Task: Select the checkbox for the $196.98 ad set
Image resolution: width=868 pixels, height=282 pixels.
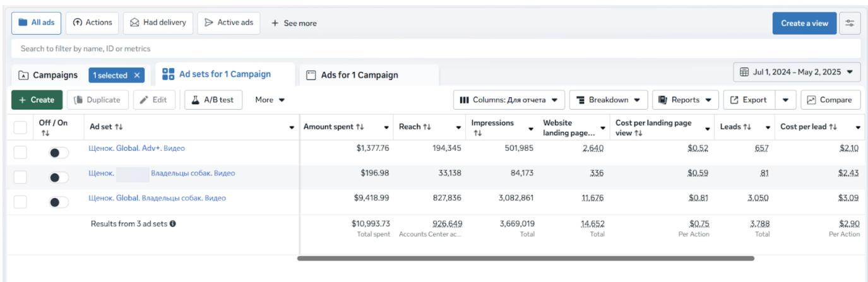Action: 20,177
